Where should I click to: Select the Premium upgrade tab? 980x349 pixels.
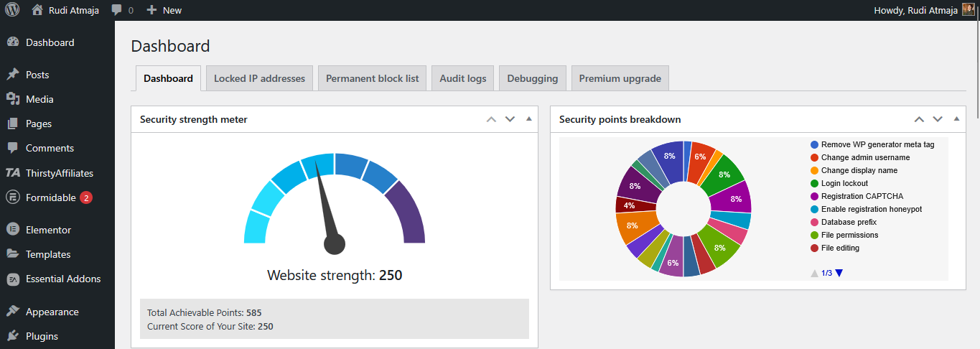620,78
